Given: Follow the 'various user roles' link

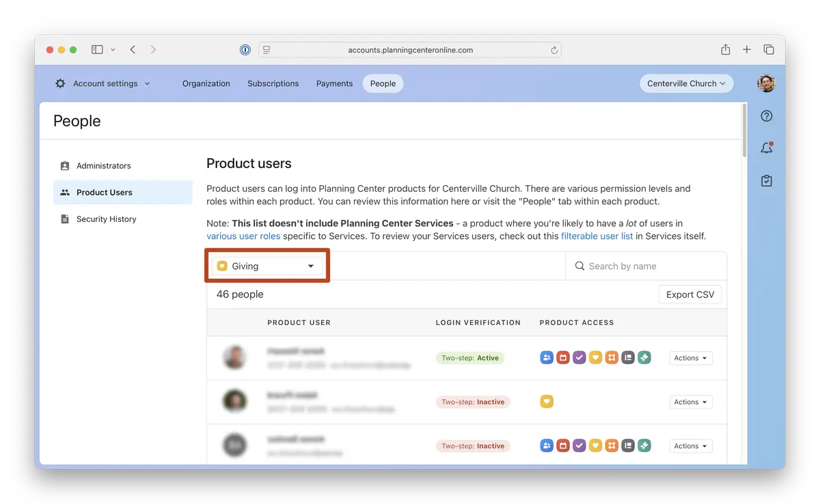Looking at the screenshot, I should pyautogui.click(x=243, y=236).
